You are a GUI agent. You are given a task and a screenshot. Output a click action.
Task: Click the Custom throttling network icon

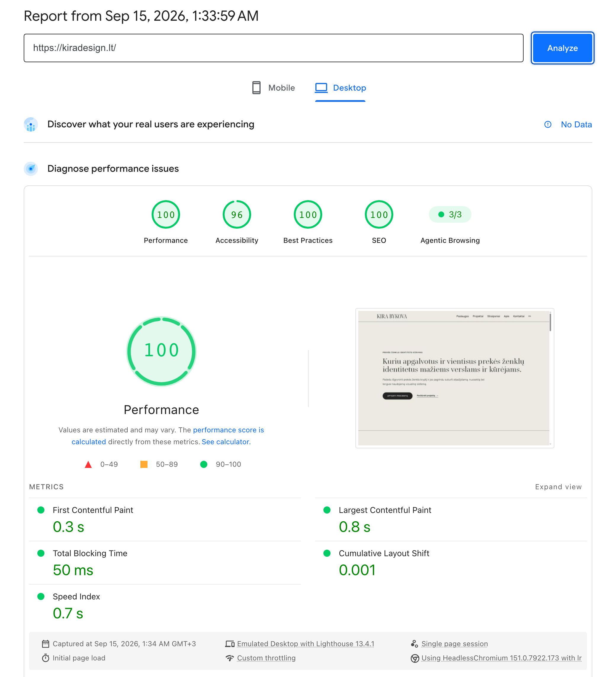[230, 658]
